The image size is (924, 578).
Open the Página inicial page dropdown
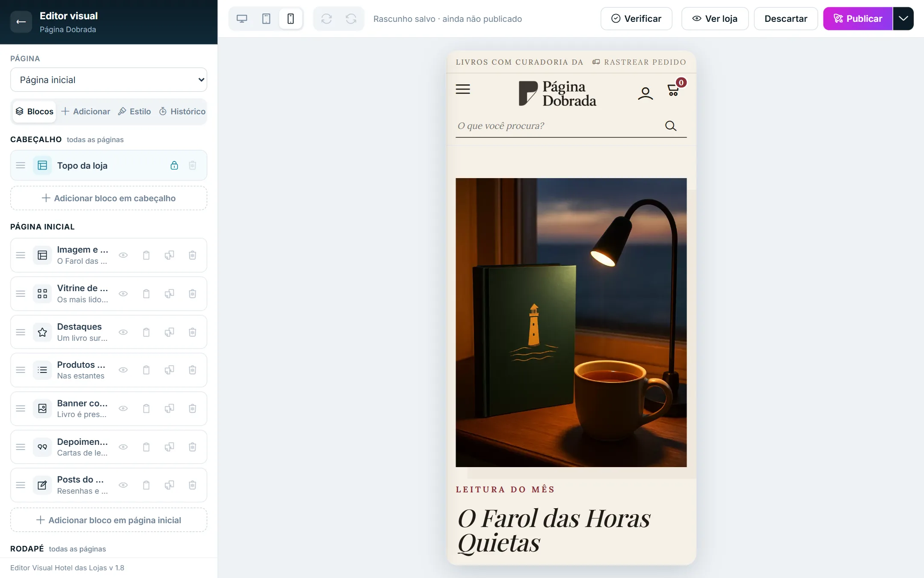pyautogui.click(x=109, y=80)
